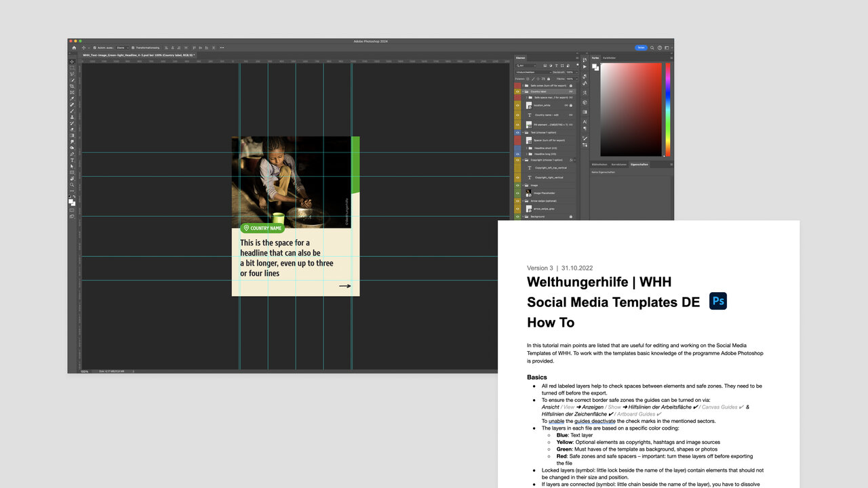
Task: Toggle the Autom. ausw. checkbox
Action: (x=95, y=47)
